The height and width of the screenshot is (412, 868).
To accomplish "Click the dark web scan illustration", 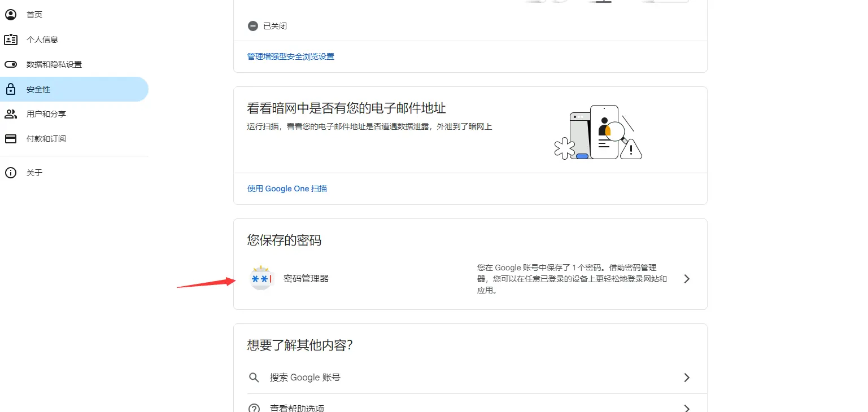I will 598,133.
